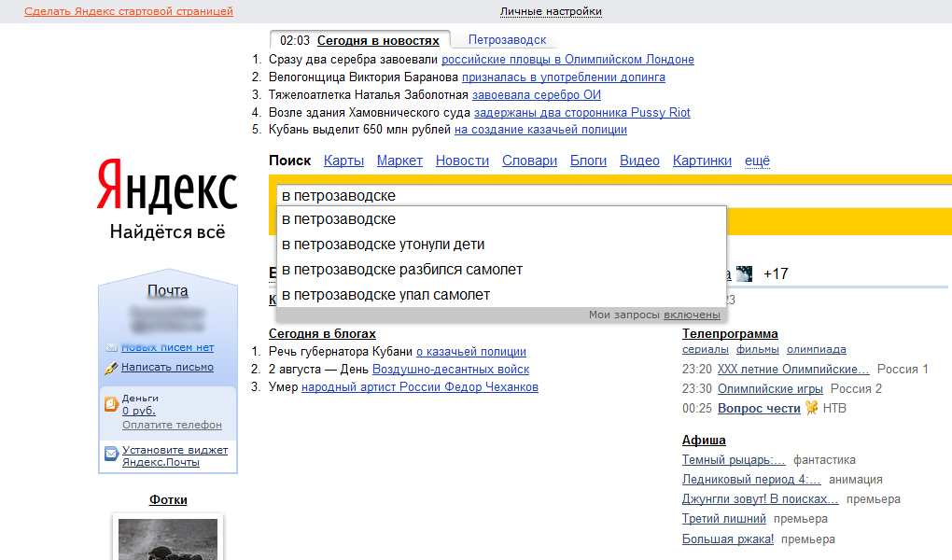952x560 pixels.
Task: Click the Поиск label above search
Action: pos(289,161)
